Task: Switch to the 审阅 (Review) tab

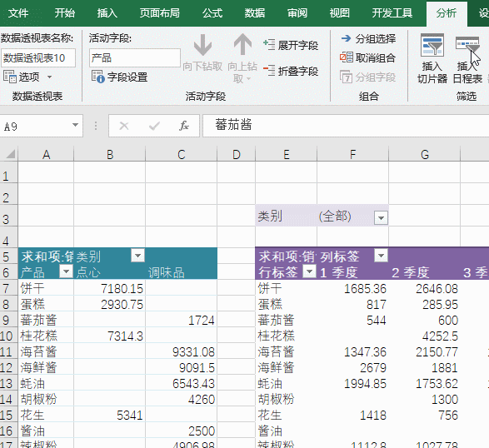Action: pyautogui.click(x=297, y=13)
